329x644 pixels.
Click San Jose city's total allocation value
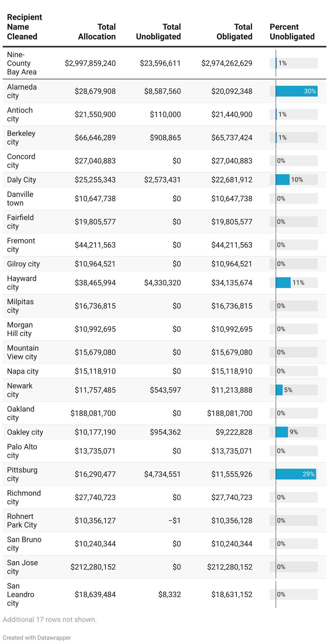[x=93, y=567]
